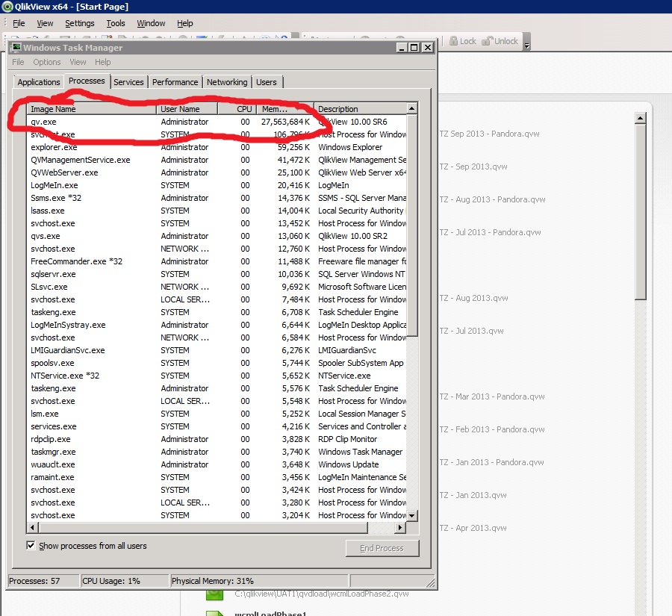Switch to the Networking tab

pyautogui.click(x=227, y=82)
